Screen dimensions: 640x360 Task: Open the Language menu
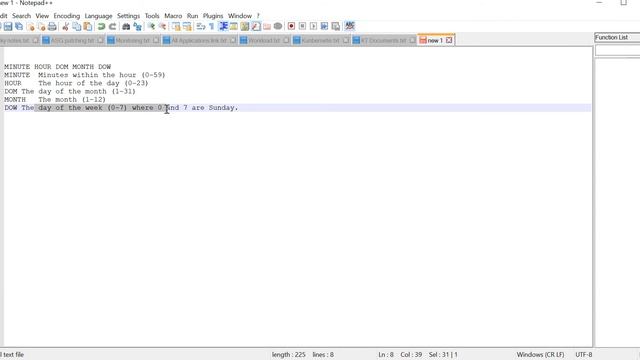point(98,16)
